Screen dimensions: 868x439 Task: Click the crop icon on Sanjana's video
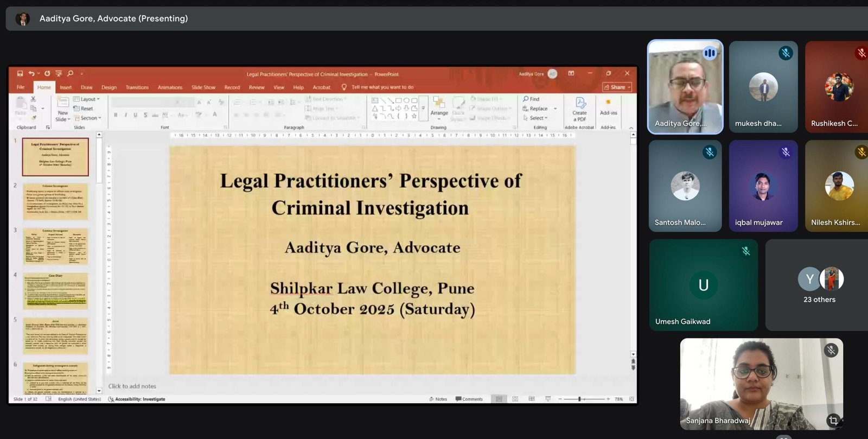(x=833, y=420)
